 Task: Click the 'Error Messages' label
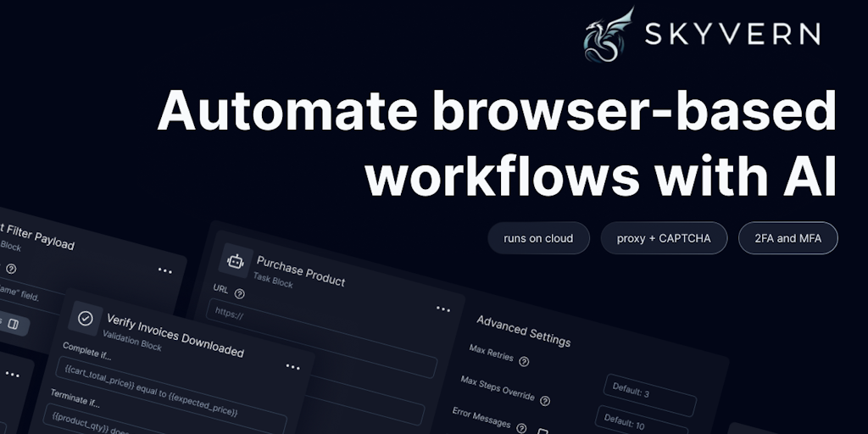click(481, 417)
